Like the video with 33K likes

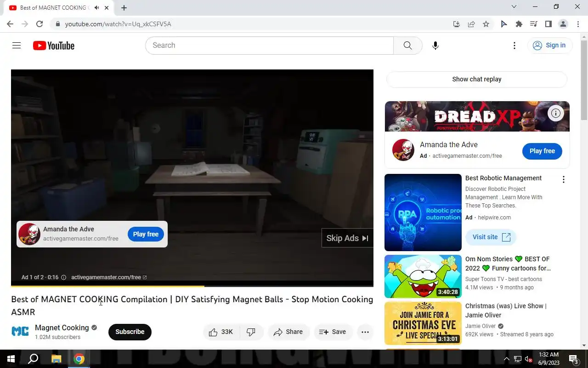pos(221,332)
